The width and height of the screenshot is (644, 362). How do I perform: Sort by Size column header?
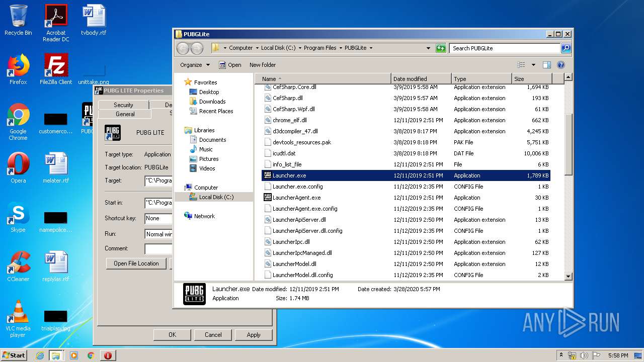[x=532, y=79]
